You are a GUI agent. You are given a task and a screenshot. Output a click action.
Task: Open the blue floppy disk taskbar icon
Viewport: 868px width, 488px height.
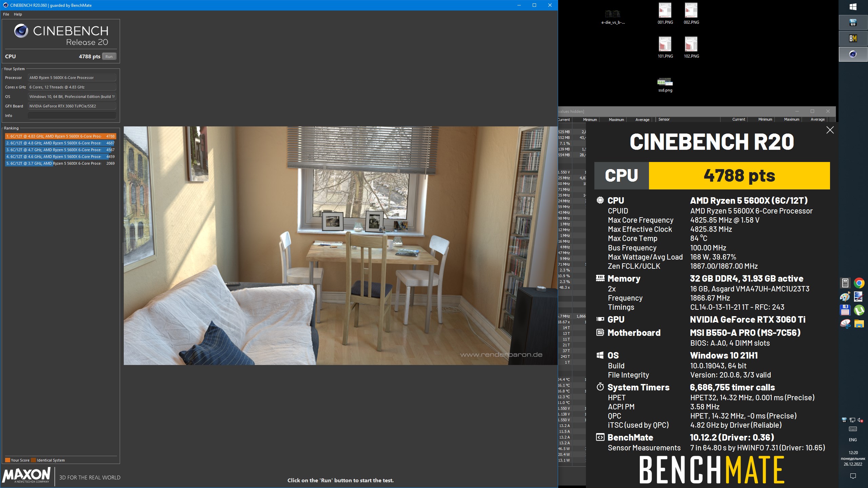coord(845,310)
